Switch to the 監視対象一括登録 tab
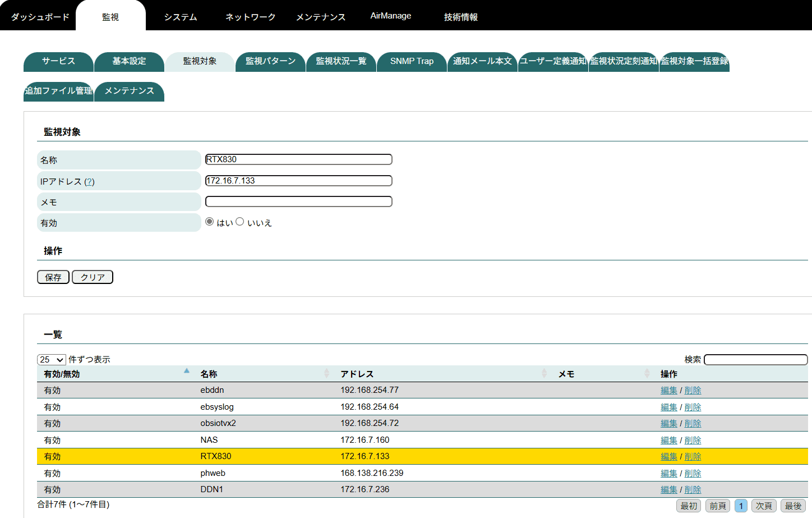The image size is (812, 518). click(x=694, y=61)
